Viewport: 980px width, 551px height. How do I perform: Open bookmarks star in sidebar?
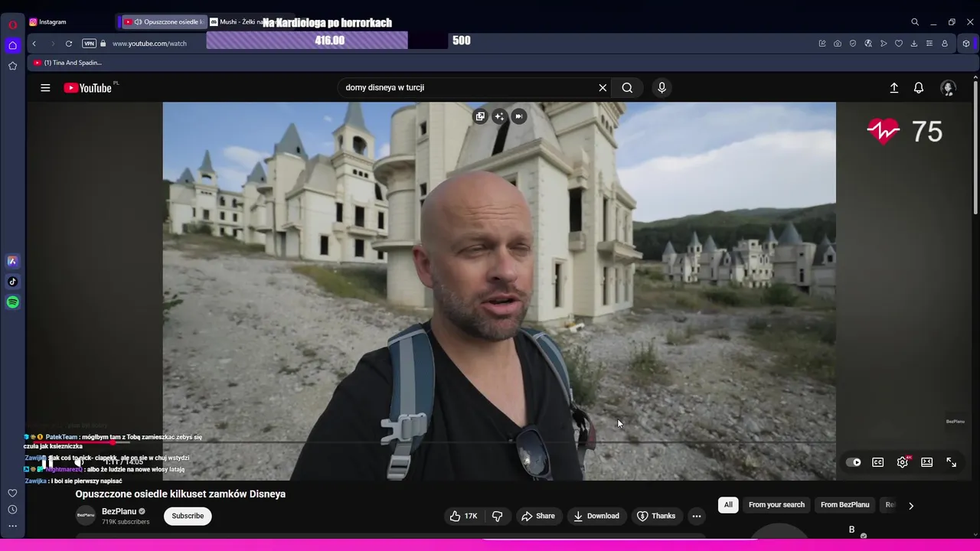tap(12, 67)
